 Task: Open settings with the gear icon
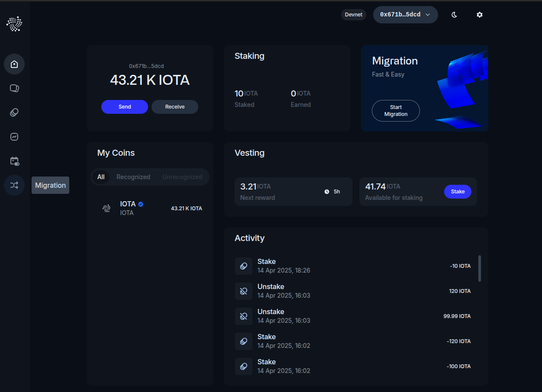click(x=479, y=15)
